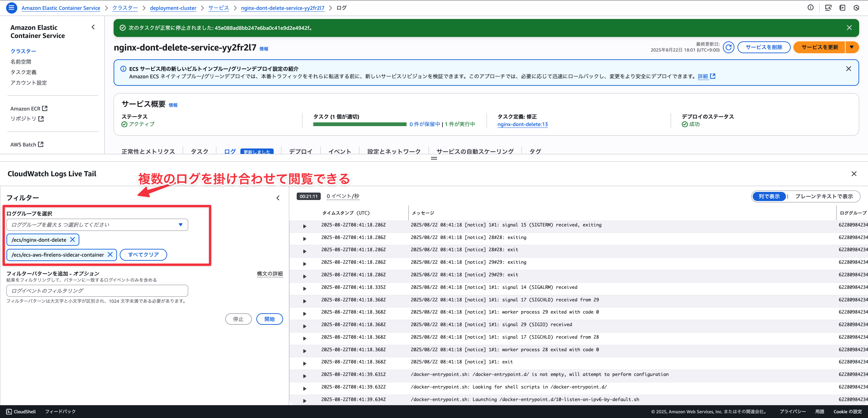
Task: Click サービスを削除 button
Action: coord(764,47)
